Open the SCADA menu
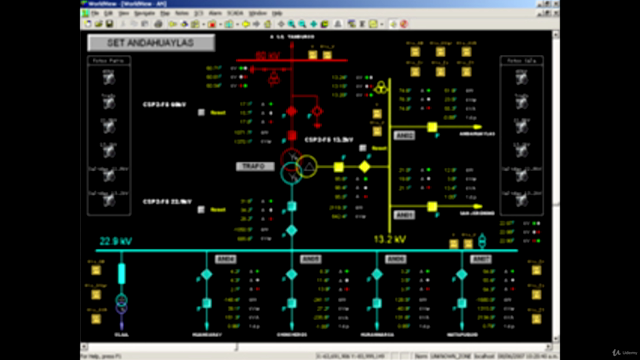This screenshot has width=640, height=360. pyautogui.click(x=235, y=13)
